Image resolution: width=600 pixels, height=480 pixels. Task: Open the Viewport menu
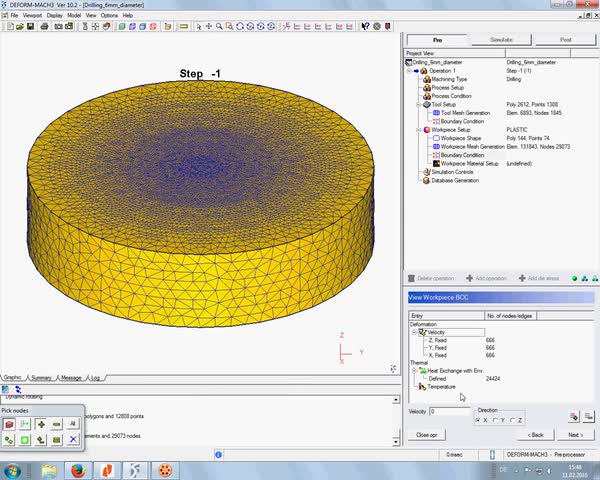coord(32,15)
